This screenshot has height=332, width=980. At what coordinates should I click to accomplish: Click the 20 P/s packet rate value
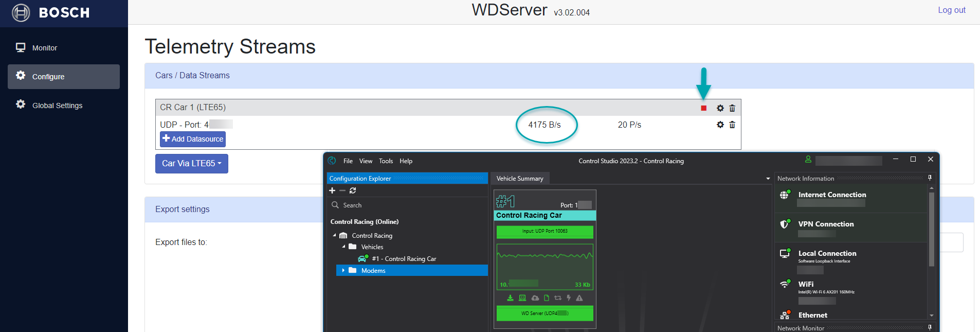pyautogui.click(x=629, y=125)
